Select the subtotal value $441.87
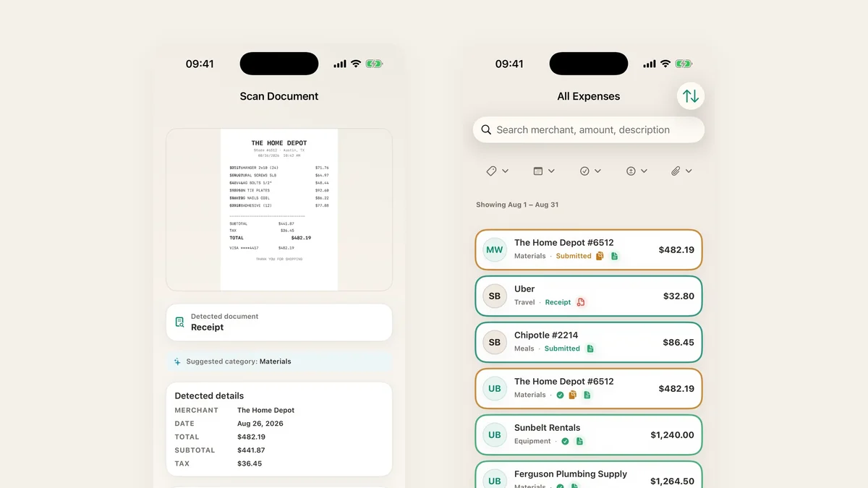Image resolution: width=868 pixels, height=488 pixels. [251, 450]
